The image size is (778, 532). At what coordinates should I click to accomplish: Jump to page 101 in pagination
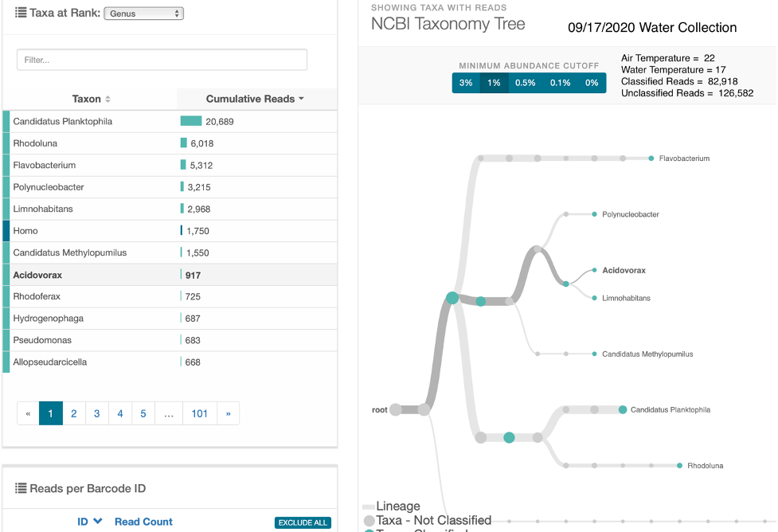click(x=199, y=413)
